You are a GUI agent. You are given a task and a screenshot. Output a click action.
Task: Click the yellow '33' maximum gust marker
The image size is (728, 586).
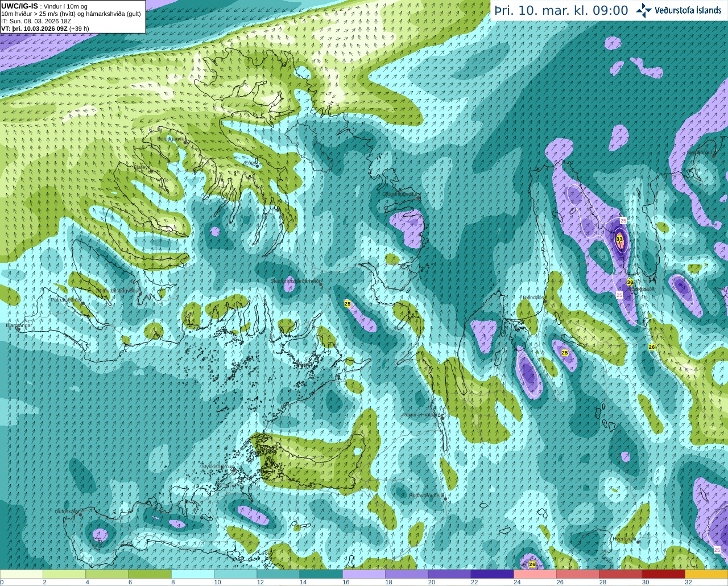pyautogui.click(x=619, y=239)
